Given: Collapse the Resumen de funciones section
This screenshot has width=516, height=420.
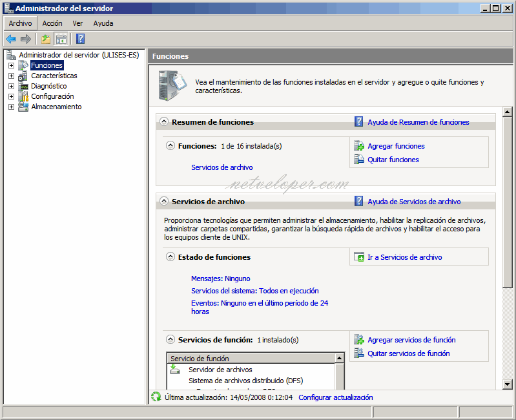Looking at the screenshot, I should click(164, 121).
